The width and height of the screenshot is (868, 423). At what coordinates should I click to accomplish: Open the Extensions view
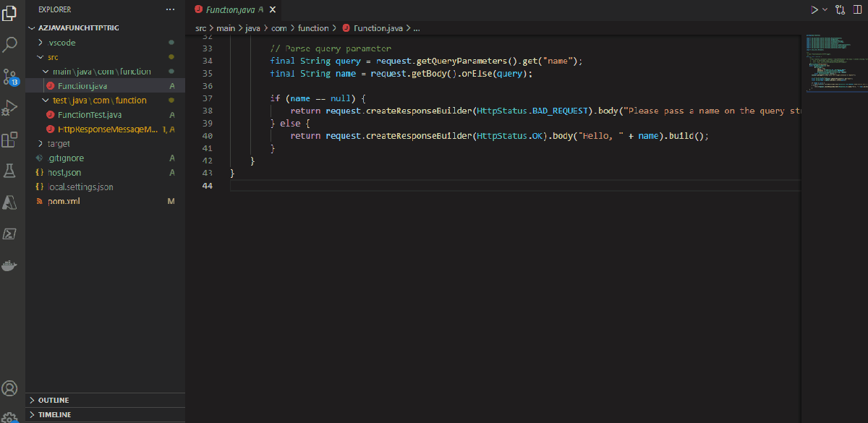click(x=10, y=140)
